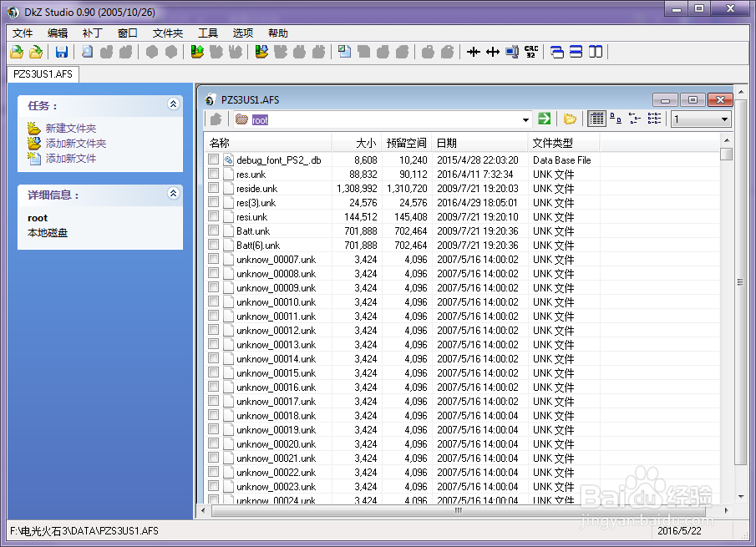Tile windows horizontally icon
The width and height of the screenshot is (756, 547).
(x=576, y=52)
